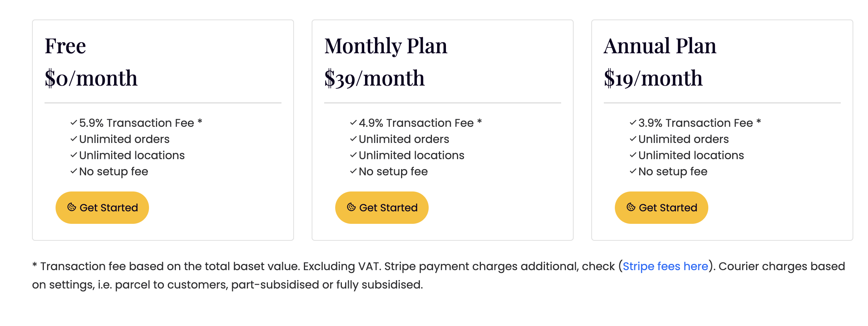Click Get Started under the Monthly Plan
The height and width of the screenshot is (326, 868).
382,208
